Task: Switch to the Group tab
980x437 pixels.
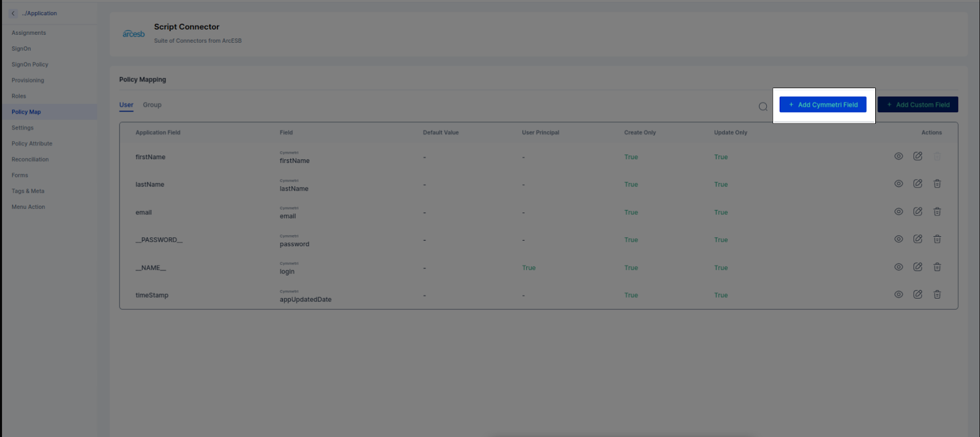Action: (152, 105)
